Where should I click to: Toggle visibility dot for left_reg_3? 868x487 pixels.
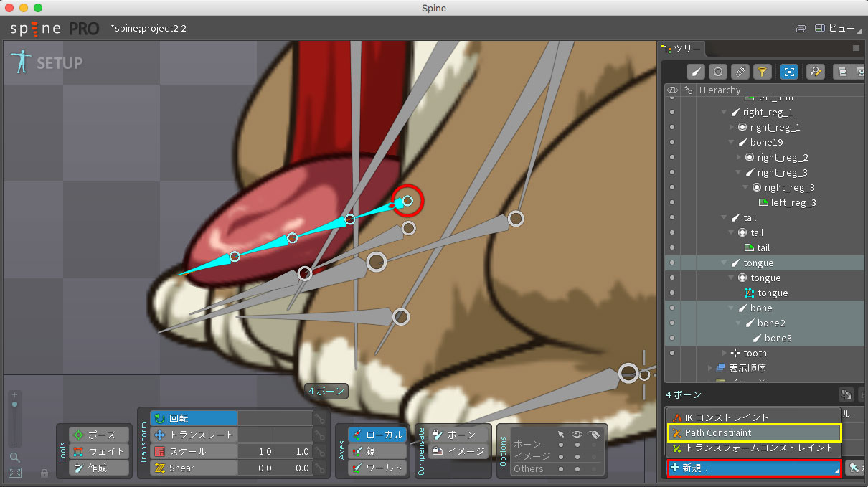tap(672, 203)
